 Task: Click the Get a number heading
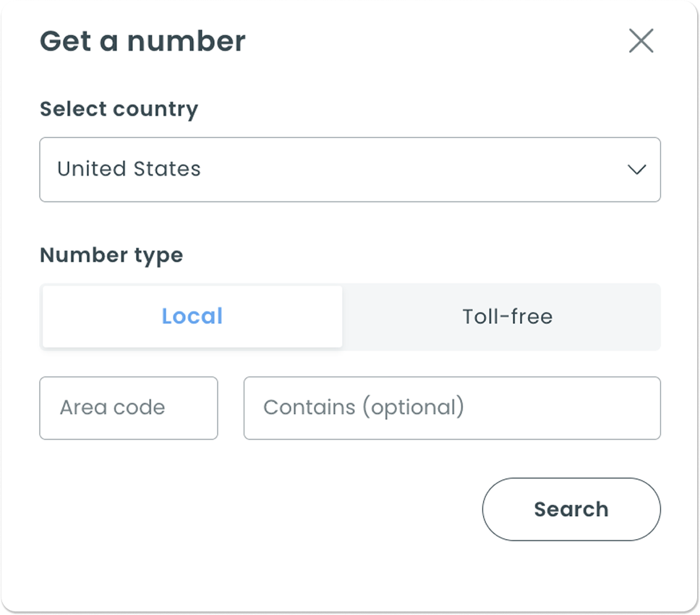(x=142, y=41)
